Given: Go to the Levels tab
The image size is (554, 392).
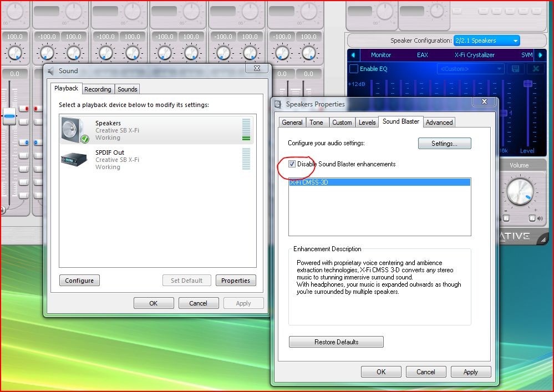Looking at the screenshot, I should pyautogui.click(x=367, y=123).
